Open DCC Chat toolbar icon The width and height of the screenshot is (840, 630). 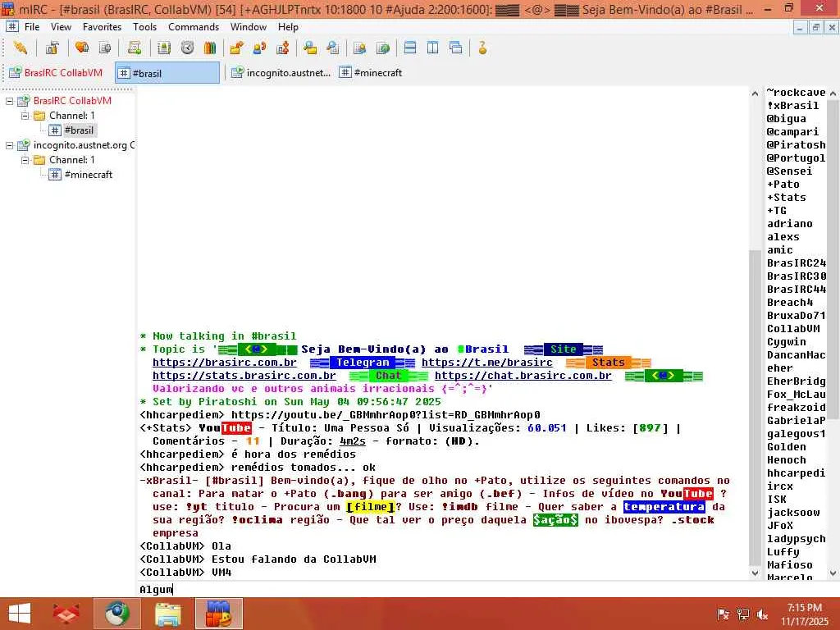click(260, 48)
